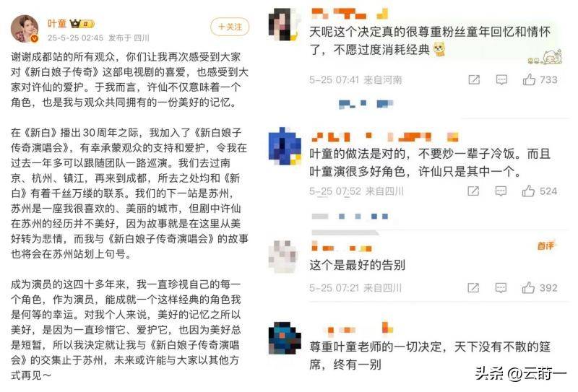Reply to 这个是最好的告别 comment
The image size is (578, 392).
coord(501,288)
